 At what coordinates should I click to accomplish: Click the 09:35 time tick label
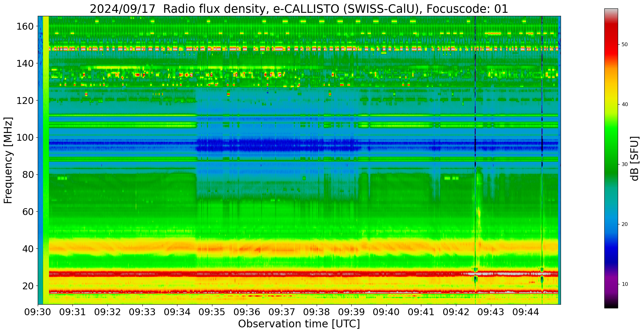[x=212, y=311]
